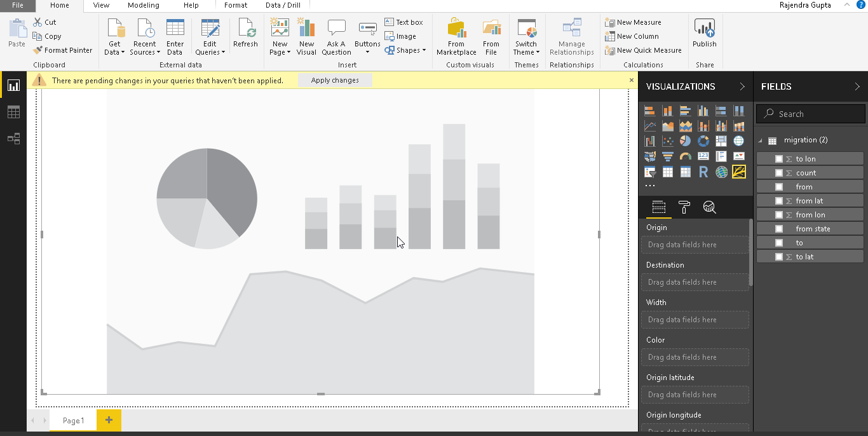Choose the Matrix visual

[x=686, y=172]
